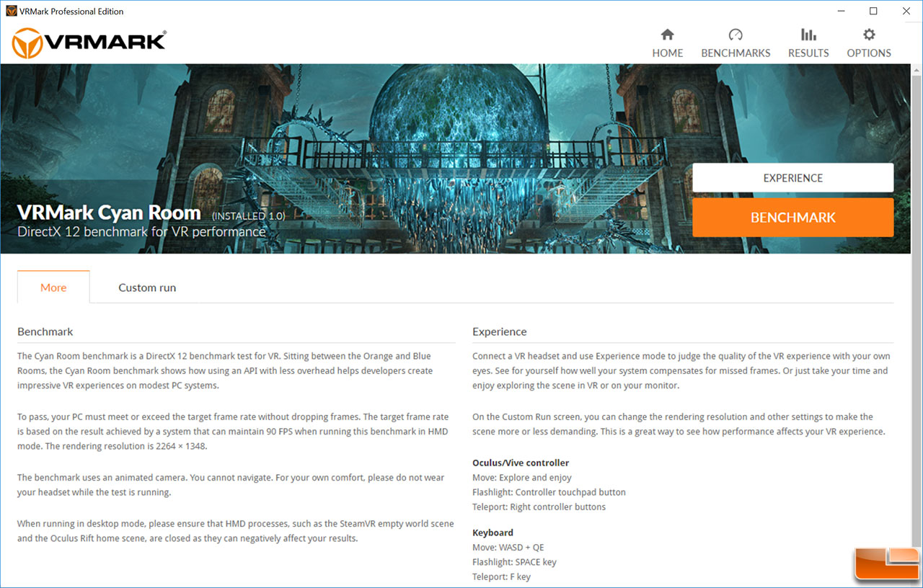Click the 'Keyboard' heading

pos(493,533)
